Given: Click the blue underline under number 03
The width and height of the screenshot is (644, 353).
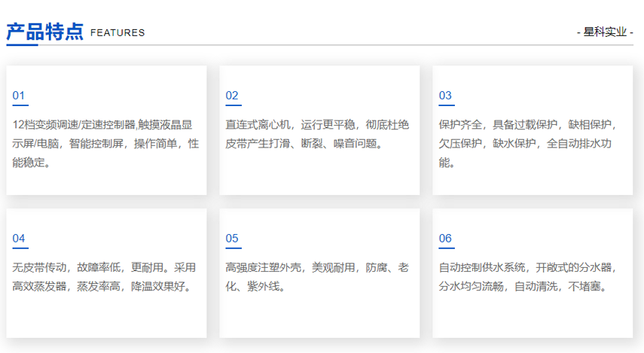Looking at the screenshot, I should tap(447, 105).
